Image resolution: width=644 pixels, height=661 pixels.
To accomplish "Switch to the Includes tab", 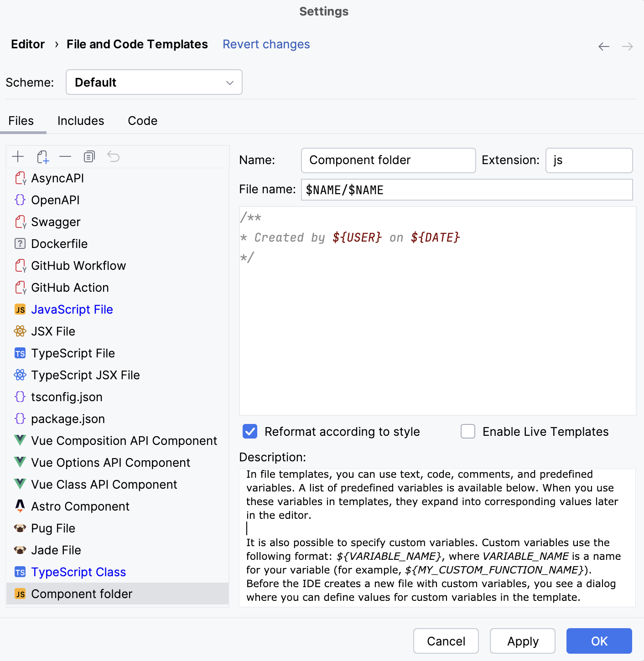I will (x=81, y=120).
